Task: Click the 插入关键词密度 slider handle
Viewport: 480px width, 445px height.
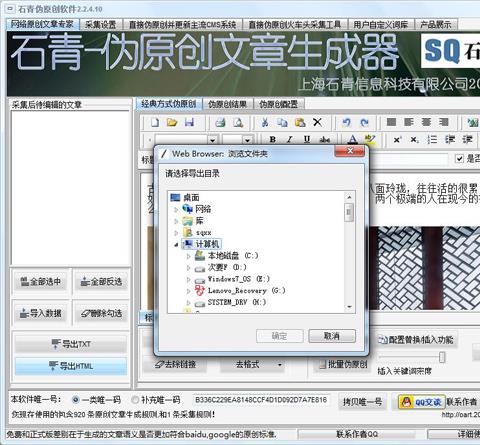Action: [x=442, y=357]
